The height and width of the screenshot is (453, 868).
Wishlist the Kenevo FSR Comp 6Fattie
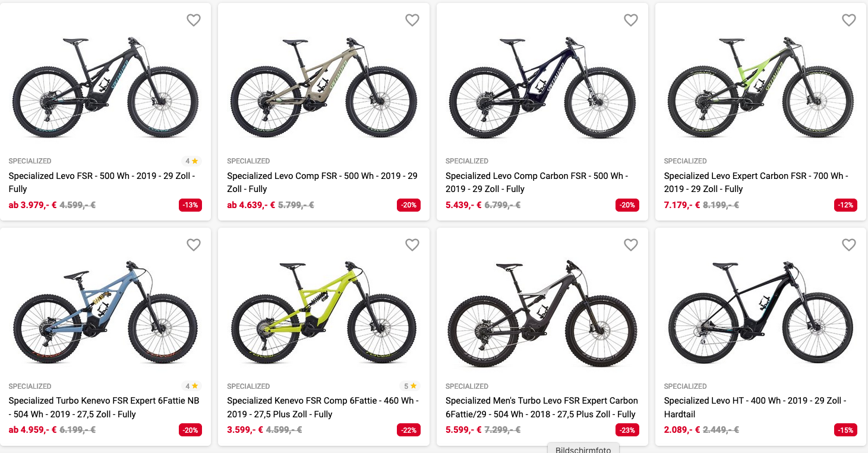coord(412,245)
